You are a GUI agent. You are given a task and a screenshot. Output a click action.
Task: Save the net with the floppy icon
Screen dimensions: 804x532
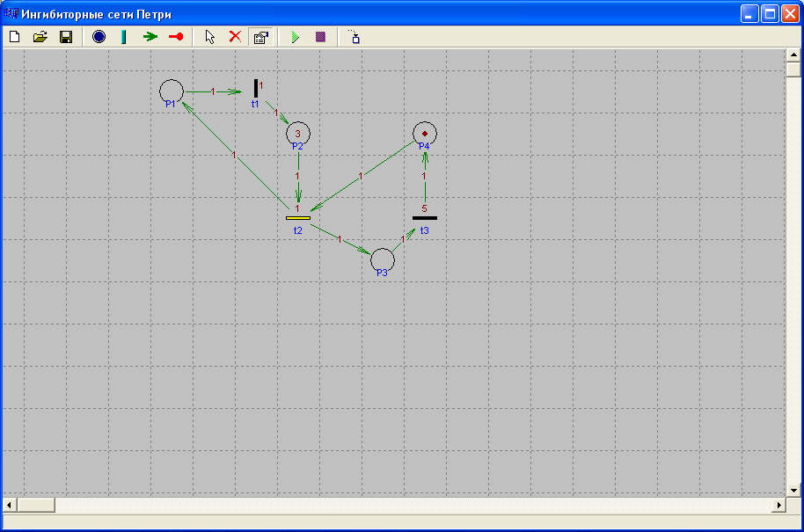click(x=66, y=37)
